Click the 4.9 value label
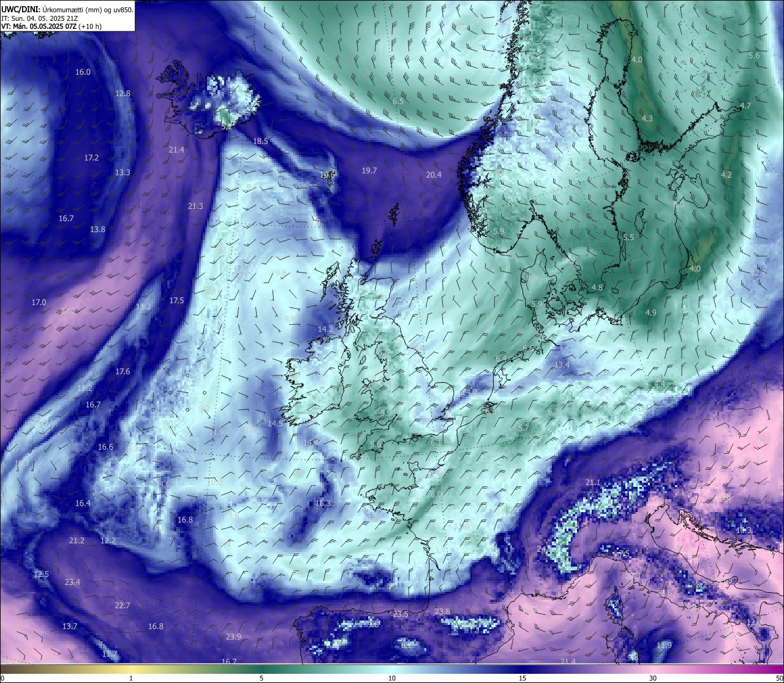 pos(651,312)
